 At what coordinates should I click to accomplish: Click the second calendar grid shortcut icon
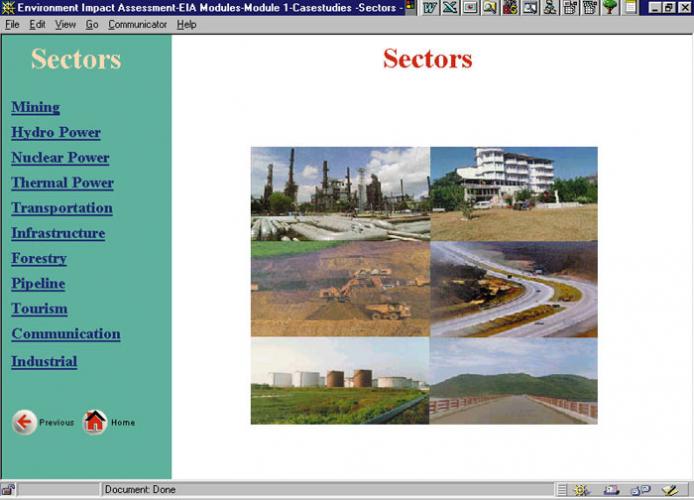tap(590, 7)
